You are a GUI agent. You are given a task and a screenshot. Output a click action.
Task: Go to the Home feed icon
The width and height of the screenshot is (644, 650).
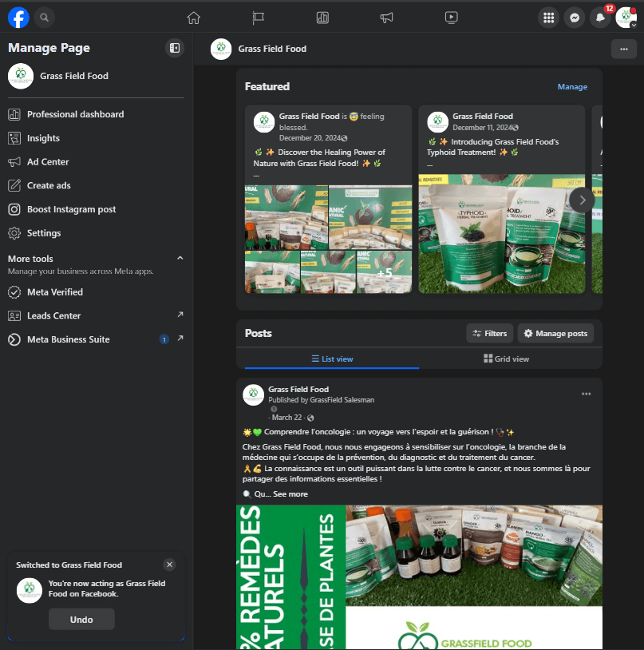tap(193, 17)
